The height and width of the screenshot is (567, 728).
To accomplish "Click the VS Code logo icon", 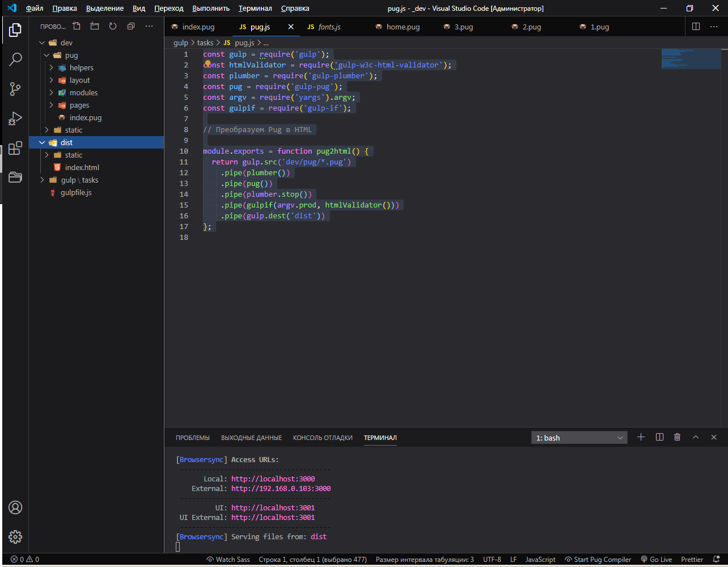I will click(x=12, y=8).
